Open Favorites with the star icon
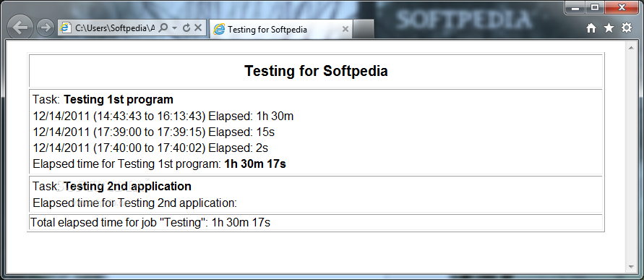Viewport: 644px width, 280px height. pos(609,28)
